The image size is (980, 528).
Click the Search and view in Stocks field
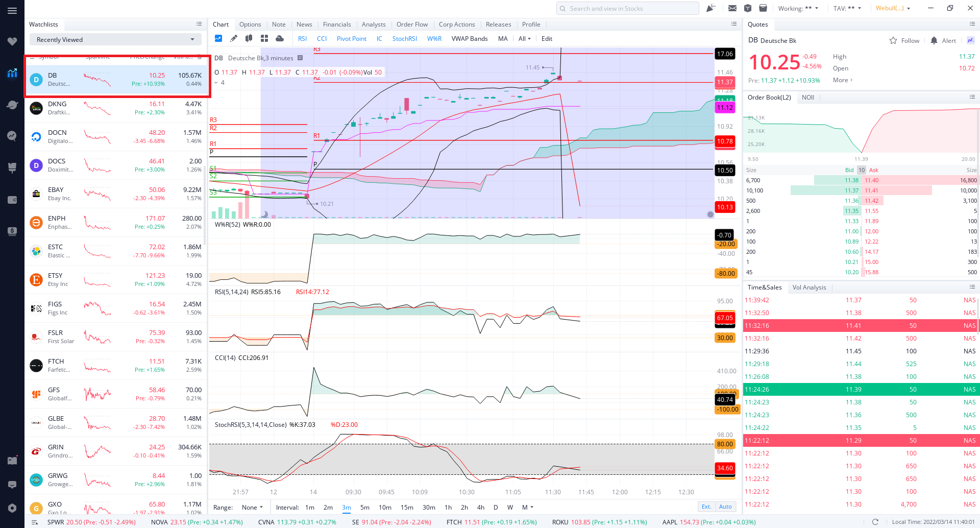point(628,8)
